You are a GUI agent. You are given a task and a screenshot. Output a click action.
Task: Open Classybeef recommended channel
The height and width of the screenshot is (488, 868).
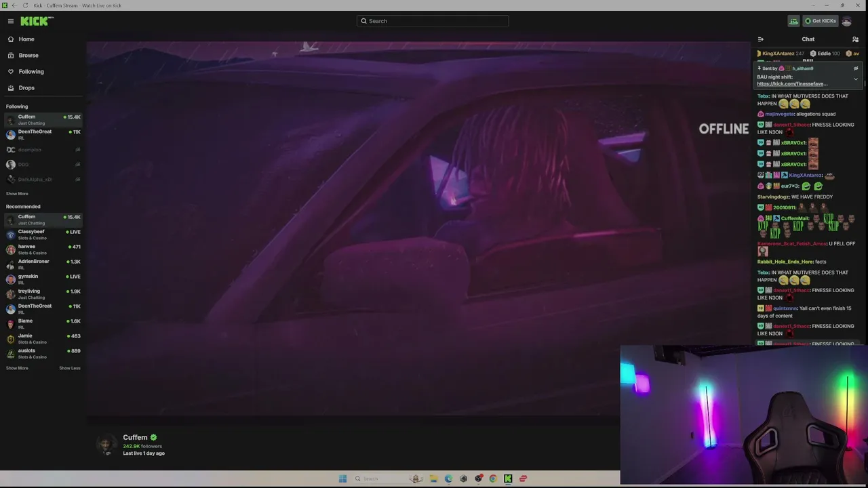[43, 235]
